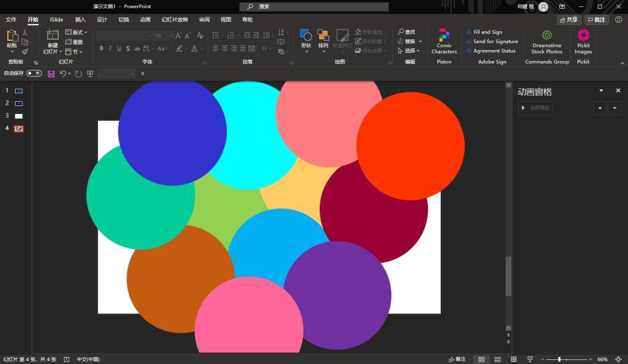Click the zoom slider handle in status bar

tap(559, 359)
